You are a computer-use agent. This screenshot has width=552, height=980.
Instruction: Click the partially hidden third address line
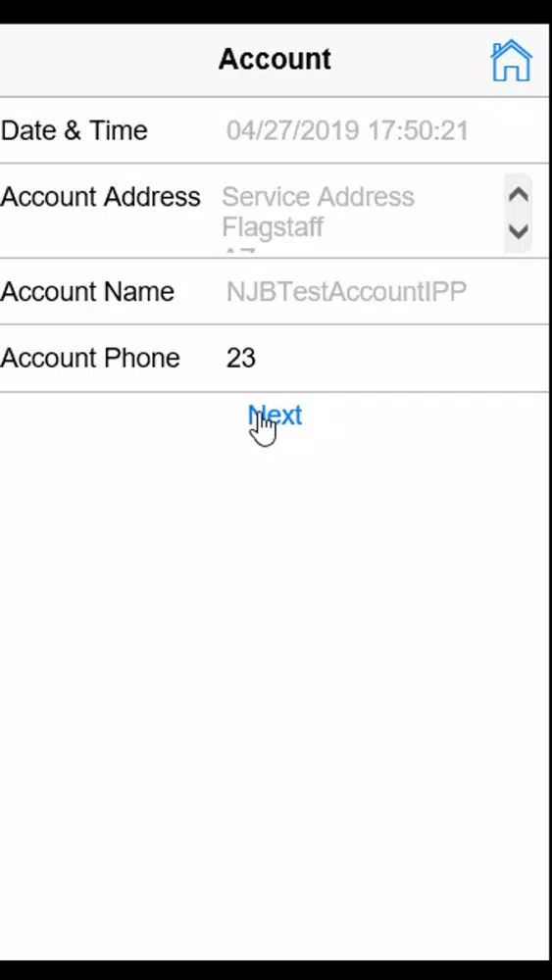(x=239, y=251)
